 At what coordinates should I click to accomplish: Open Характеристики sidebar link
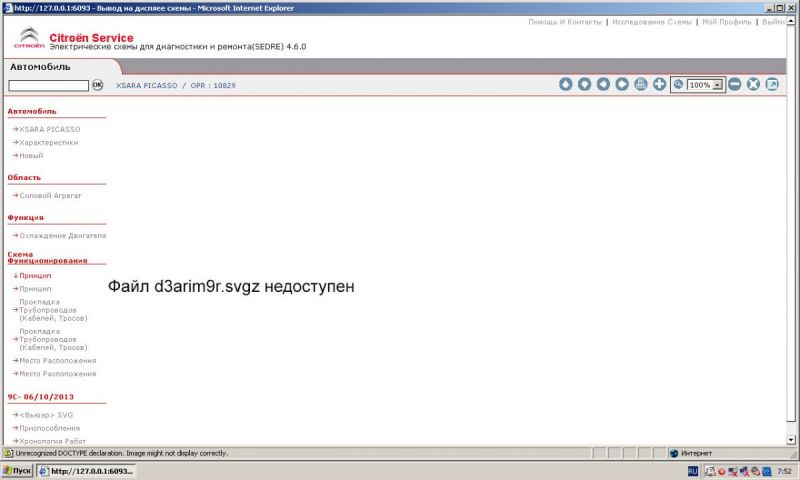[48, 143]
